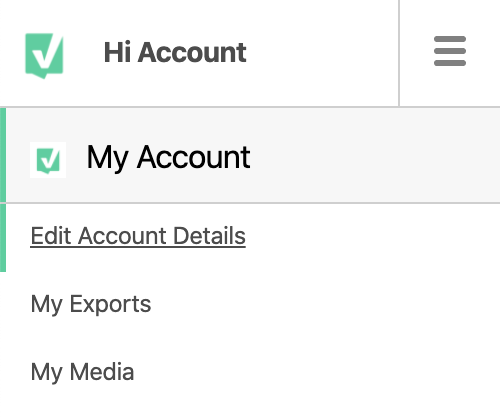Open the My Media page
This screenshot has height=418, width=500.
tap(82, 372)
